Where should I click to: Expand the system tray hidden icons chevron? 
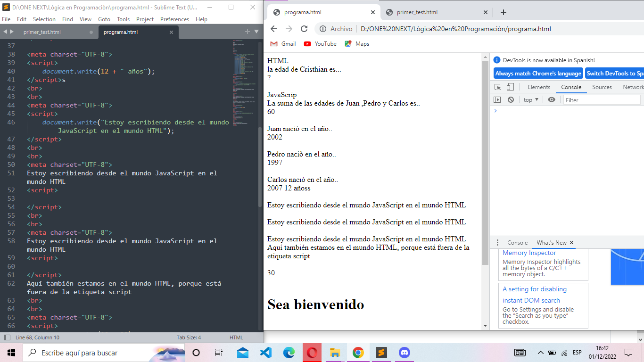click(x=541, y=353)
